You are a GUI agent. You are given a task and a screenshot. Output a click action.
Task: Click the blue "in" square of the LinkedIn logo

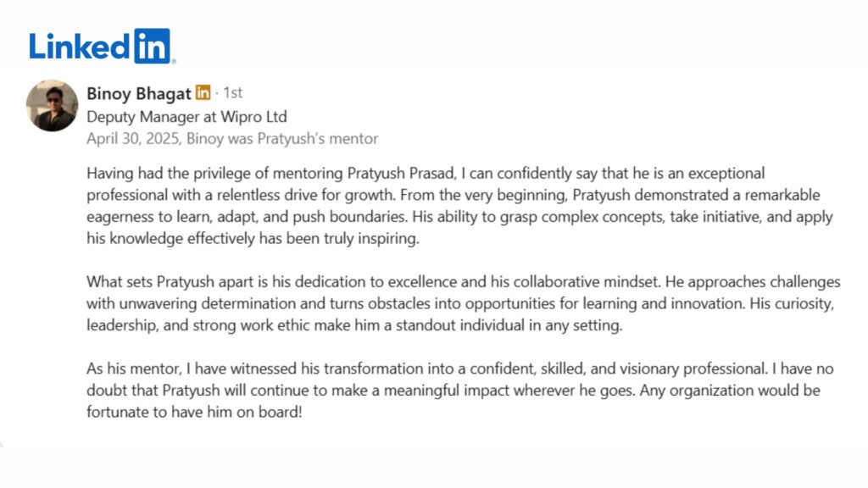(x=152, y=46)
